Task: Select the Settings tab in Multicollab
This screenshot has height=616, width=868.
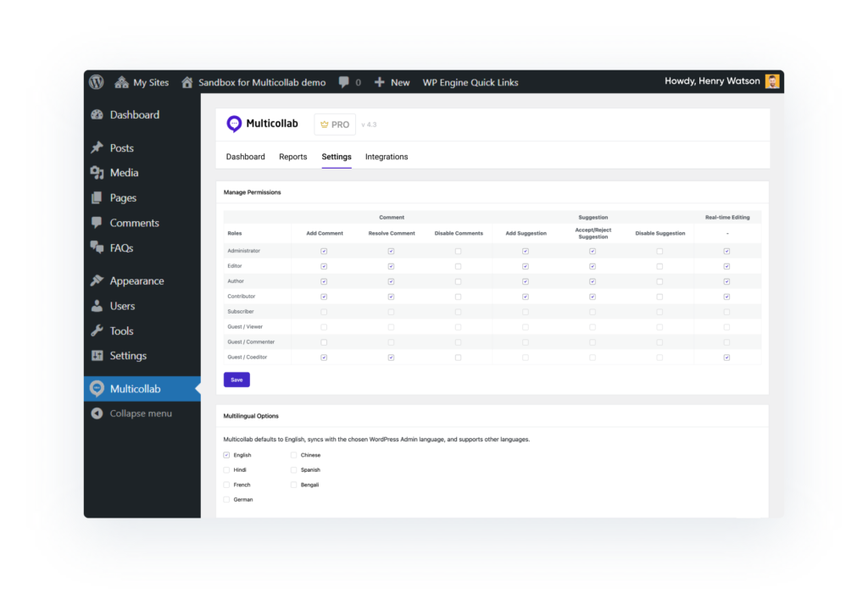Action: pos(337,157)
